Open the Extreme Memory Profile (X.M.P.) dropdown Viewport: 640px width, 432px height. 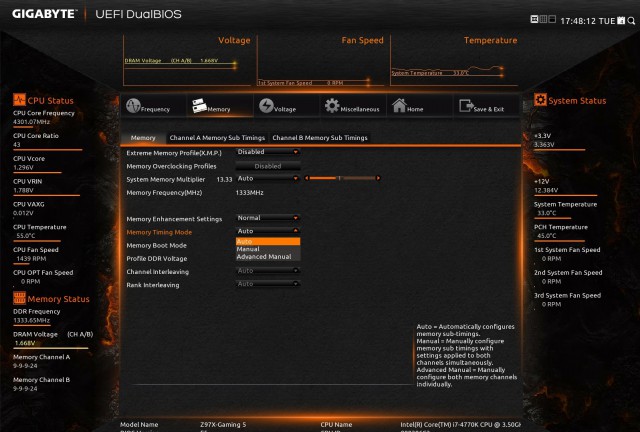[x=268, y=152]
